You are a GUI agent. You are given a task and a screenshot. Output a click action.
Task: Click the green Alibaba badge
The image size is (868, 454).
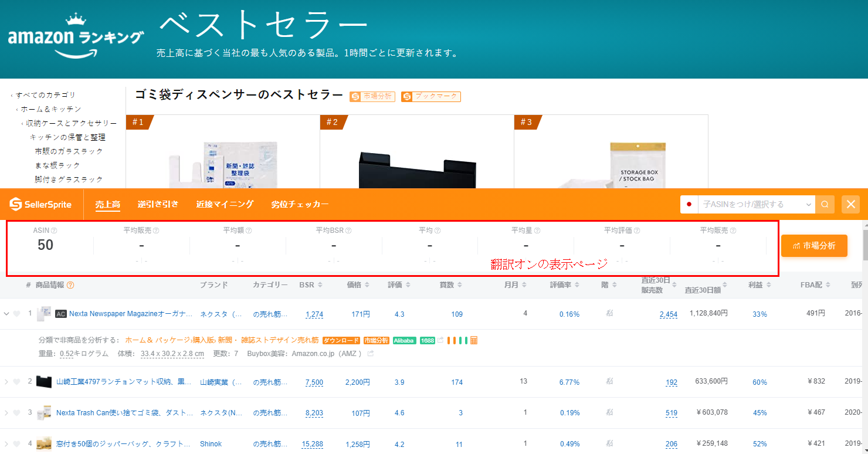[x=404, y=340]
